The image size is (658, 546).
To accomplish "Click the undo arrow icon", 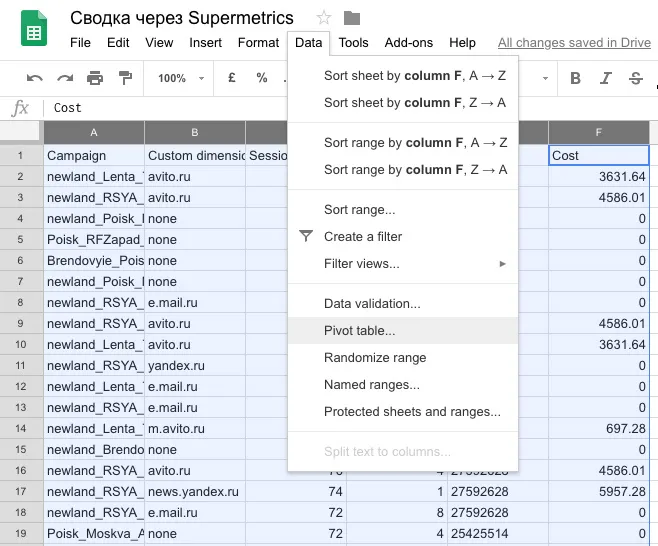I will coord(34,78).
